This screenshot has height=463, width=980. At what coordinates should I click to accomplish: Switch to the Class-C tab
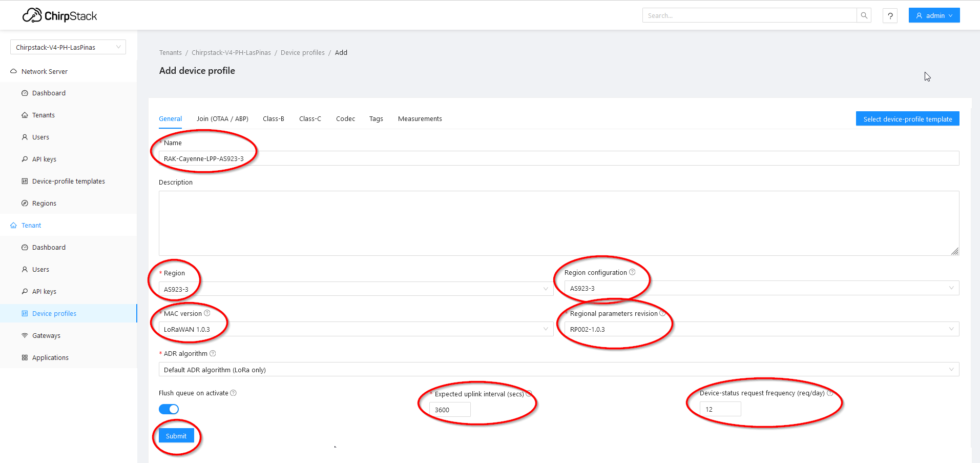tap(310, 118)
